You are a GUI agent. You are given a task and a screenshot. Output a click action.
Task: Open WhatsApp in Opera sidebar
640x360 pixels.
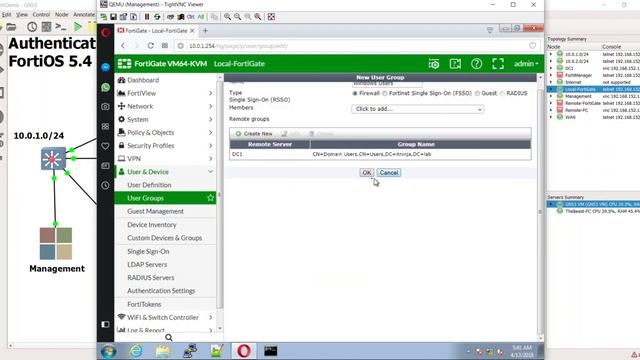click(105, 87)
